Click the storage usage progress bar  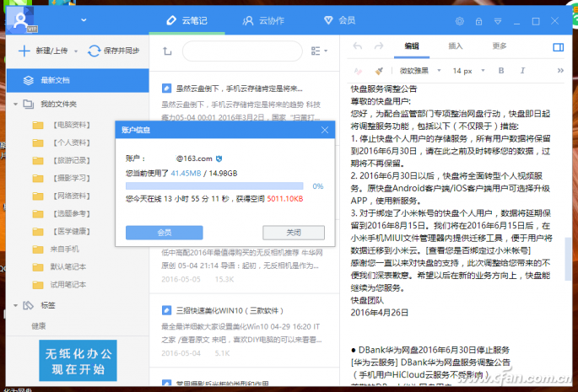coord(214,186)
